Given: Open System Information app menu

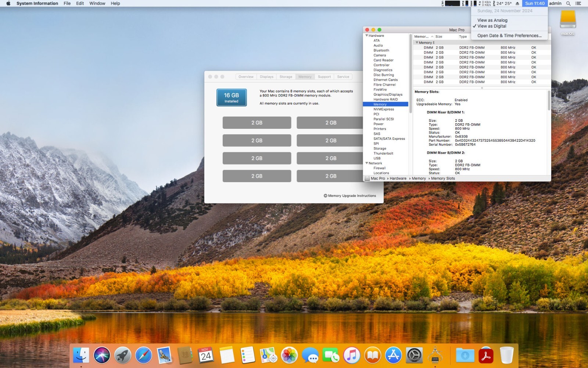Looking at the screenshot, I should [x=37, y=3].
